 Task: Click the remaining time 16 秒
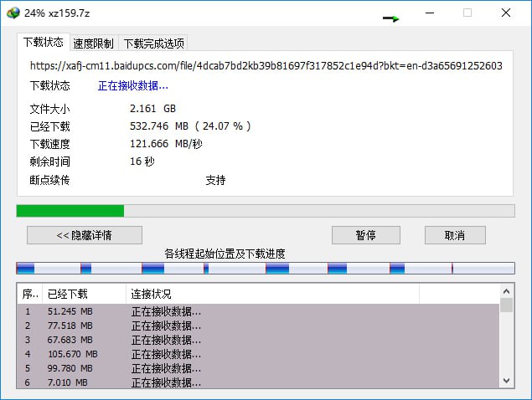(x=142, y=162)
